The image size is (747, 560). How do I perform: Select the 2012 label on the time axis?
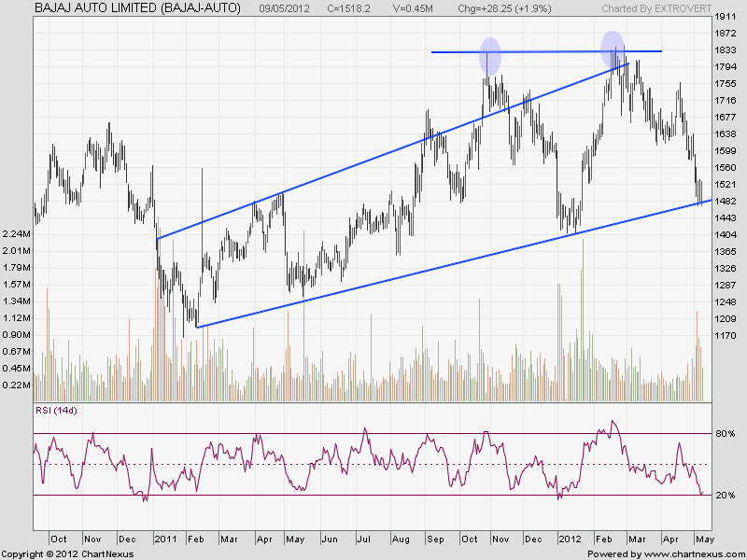570,539
